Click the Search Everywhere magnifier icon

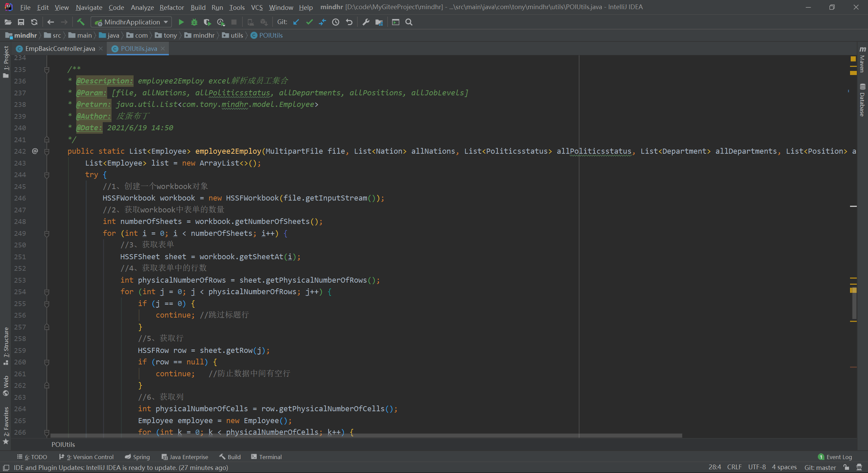tap(409, 22)
